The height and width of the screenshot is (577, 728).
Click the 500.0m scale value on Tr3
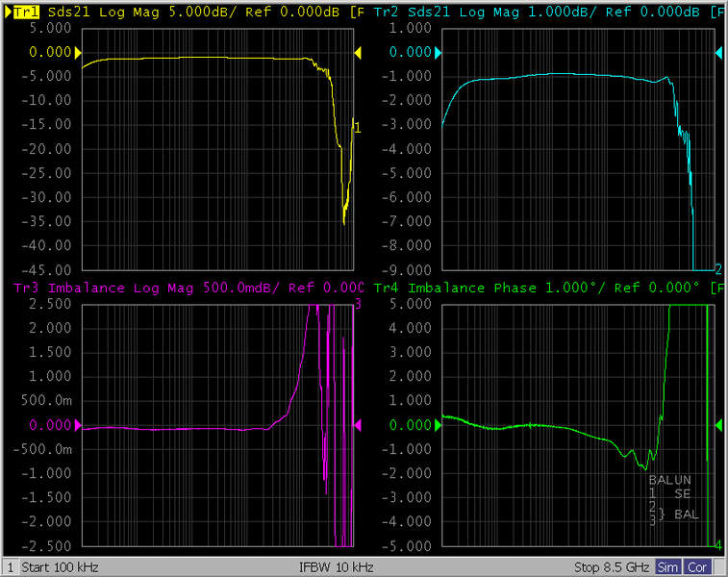[46, 401]
